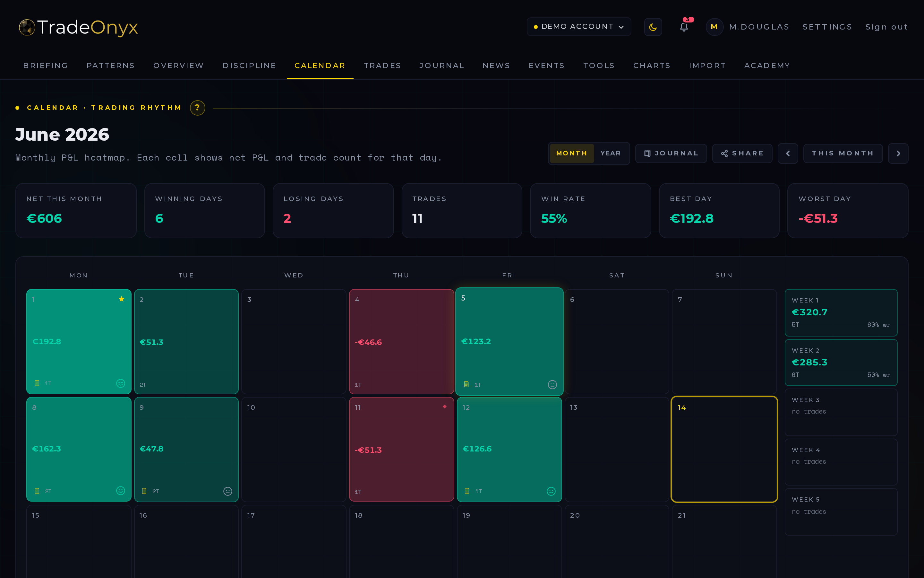Open M.DOUGLAS profile link
This screenshot has width=924, height=578.
tap(759, 27)
